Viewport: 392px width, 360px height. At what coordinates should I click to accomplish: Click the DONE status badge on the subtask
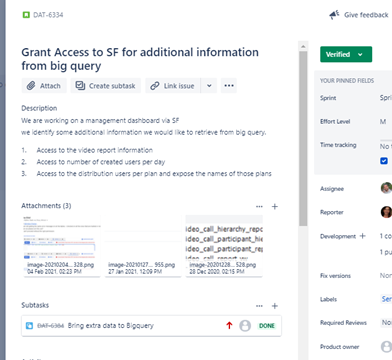click(x=267, y=326)
